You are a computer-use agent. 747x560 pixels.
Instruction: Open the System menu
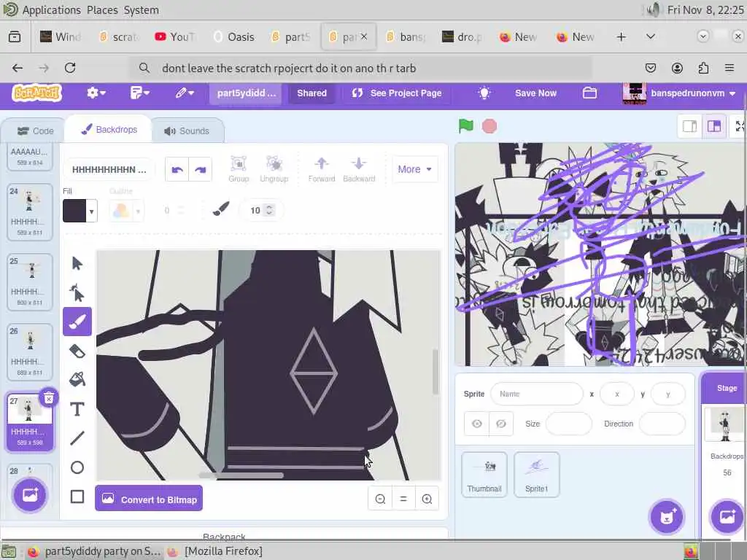(141, 10)
